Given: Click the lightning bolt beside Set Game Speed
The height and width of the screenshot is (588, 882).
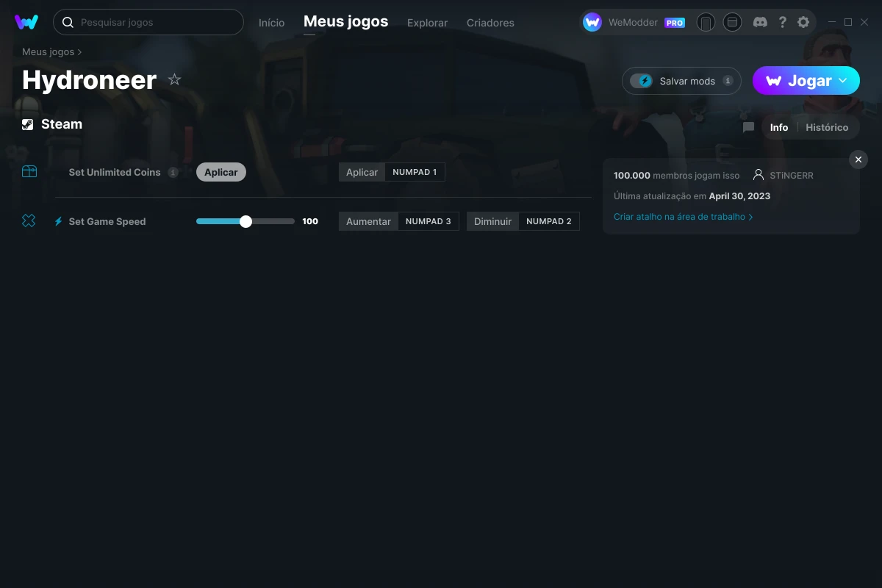Looking at the screenshot, I should (59, 221).
